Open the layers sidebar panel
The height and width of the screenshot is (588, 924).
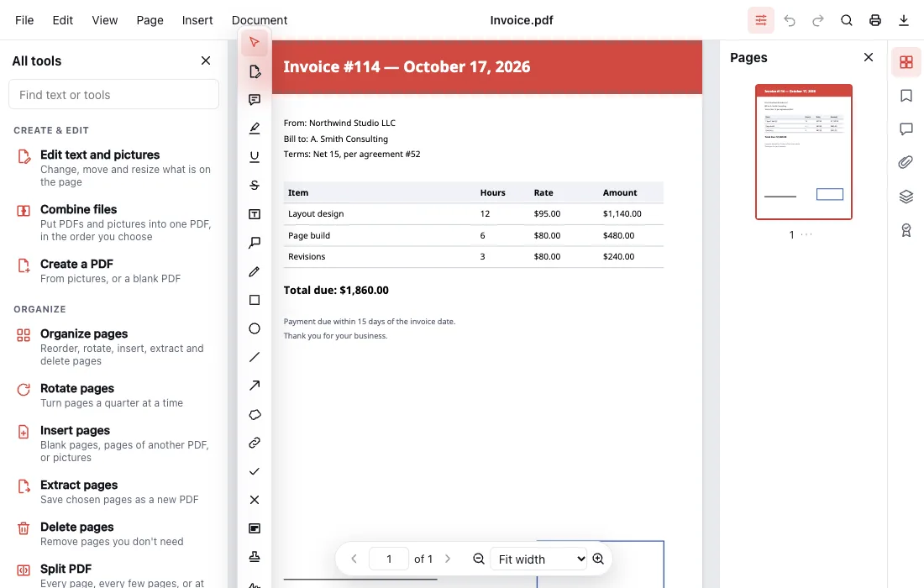(906, 197)
